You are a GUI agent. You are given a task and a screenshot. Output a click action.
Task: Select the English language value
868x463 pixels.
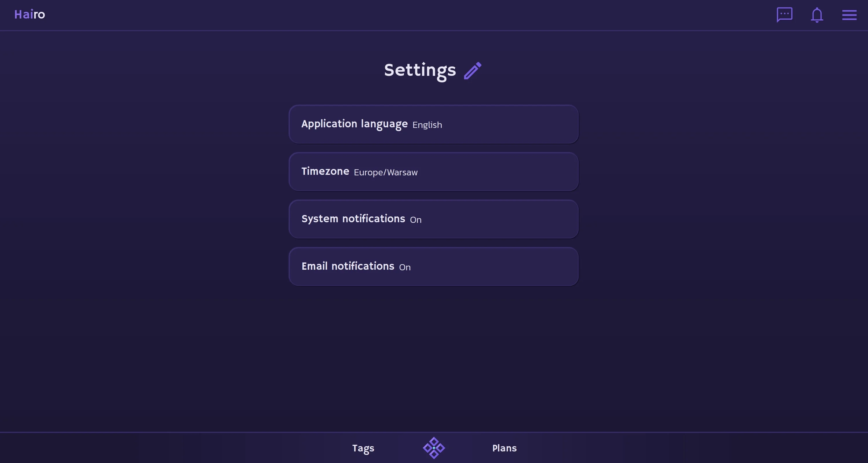coord(427,125)
